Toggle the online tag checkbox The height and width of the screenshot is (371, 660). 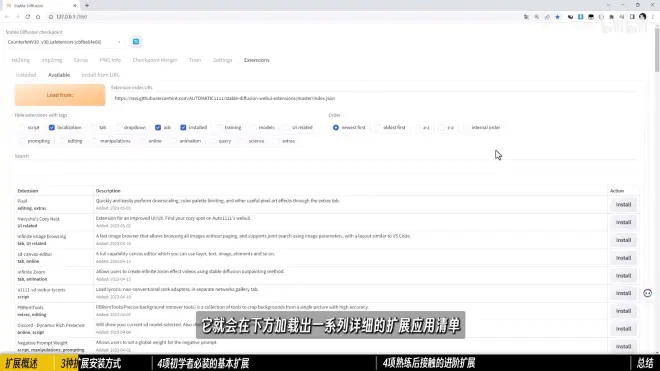[143, 141]
